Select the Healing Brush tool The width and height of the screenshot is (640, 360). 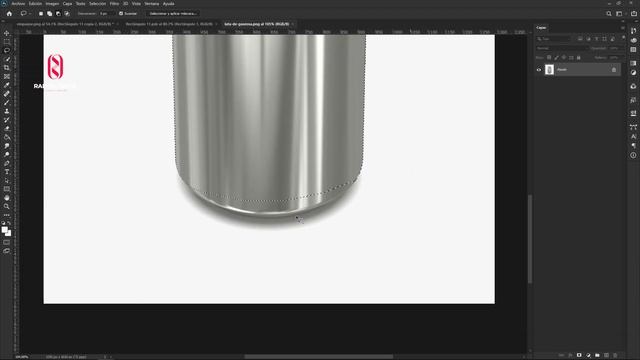click(7, 94)
